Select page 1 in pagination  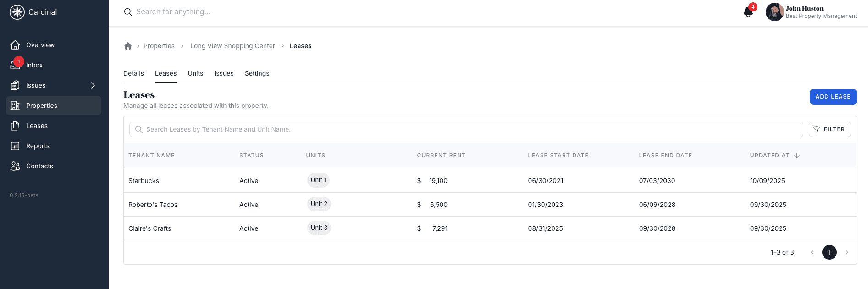(829, 252)
